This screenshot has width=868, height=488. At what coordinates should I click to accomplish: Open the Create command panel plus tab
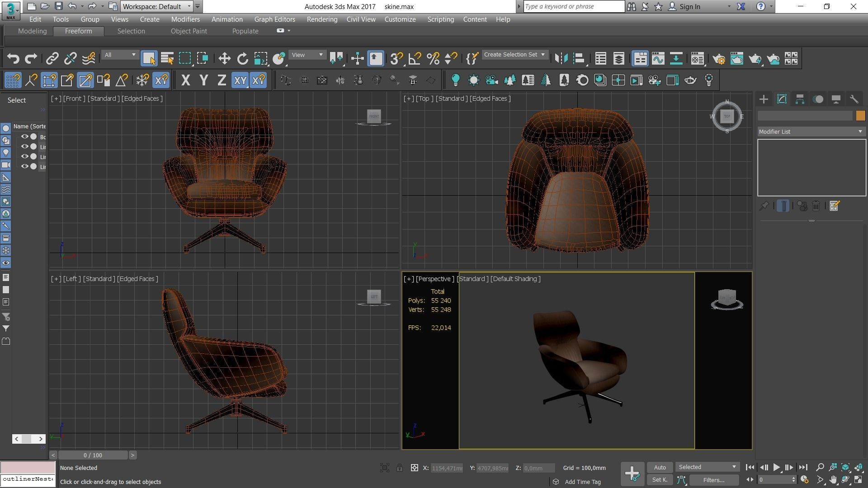764,99
